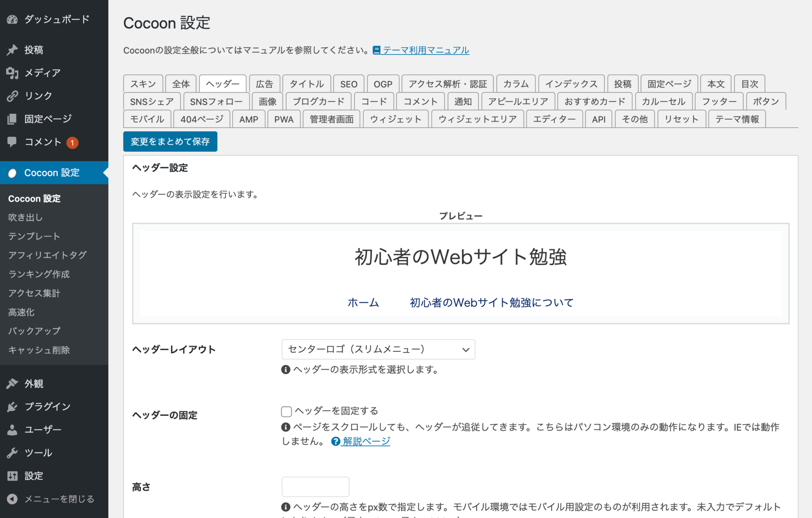812x518 pixels.
Task: Click the speech bubble icon beside コメント
Action: [x=12, y=142]
